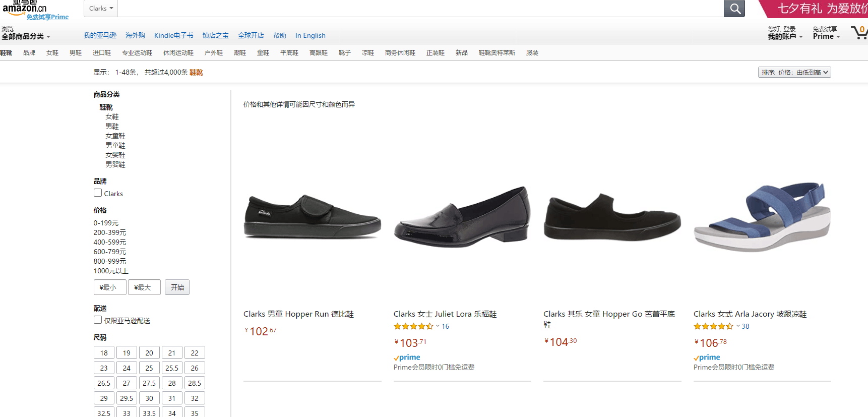868x417 pixels.
Task: Select shoe size 30
Action: [x=149, y=398]
